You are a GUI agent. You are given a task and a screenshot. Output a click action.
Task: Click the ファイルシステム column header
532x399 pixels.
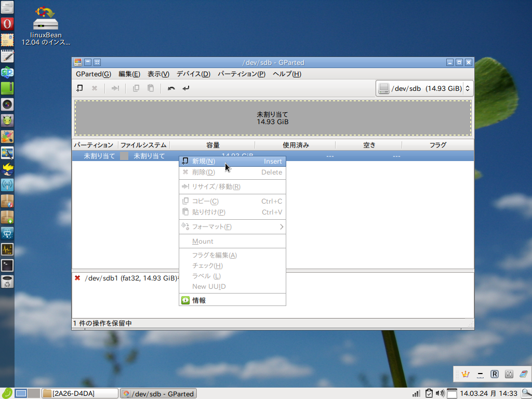click(x=144, y=145)
